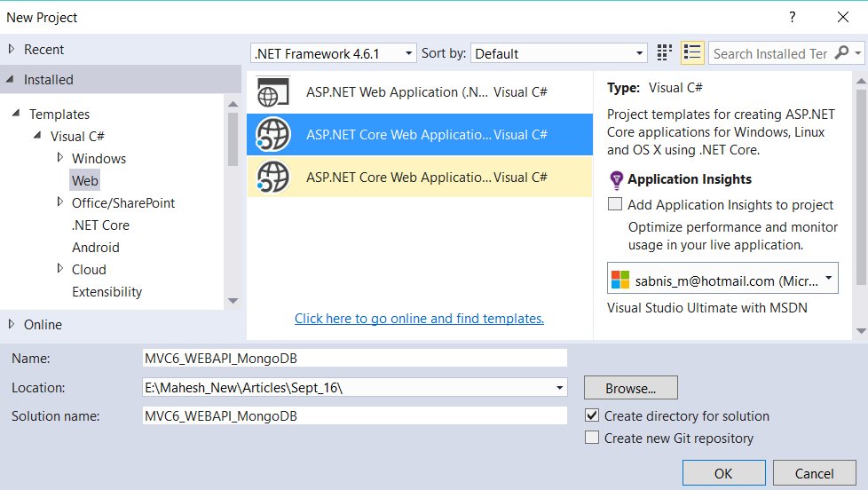Select the yellow ASP.NET Core Web Application row
The width and height of the screenshot is (868, 490).
tap(420, 178)
